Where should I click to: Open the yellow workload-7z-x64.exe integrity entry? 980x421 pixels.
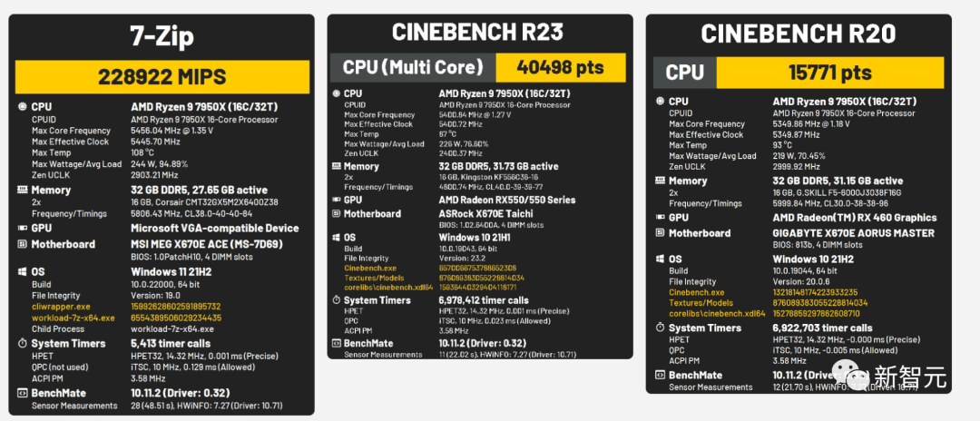pyautogui.click(x=72, y=318)
